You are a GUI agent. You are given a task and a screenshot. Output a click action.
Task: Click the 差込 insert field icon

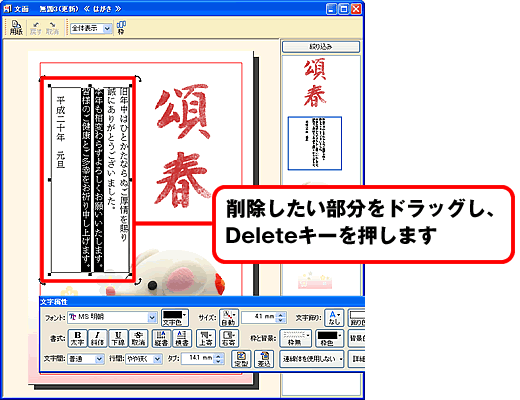[x=264, y=359]
